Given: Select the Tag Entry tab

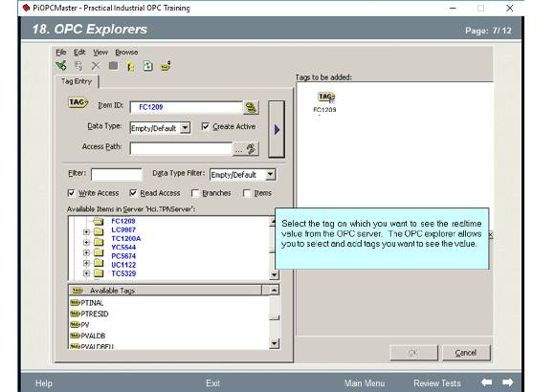Looking at the screenshot, I should tap(77, 81).
